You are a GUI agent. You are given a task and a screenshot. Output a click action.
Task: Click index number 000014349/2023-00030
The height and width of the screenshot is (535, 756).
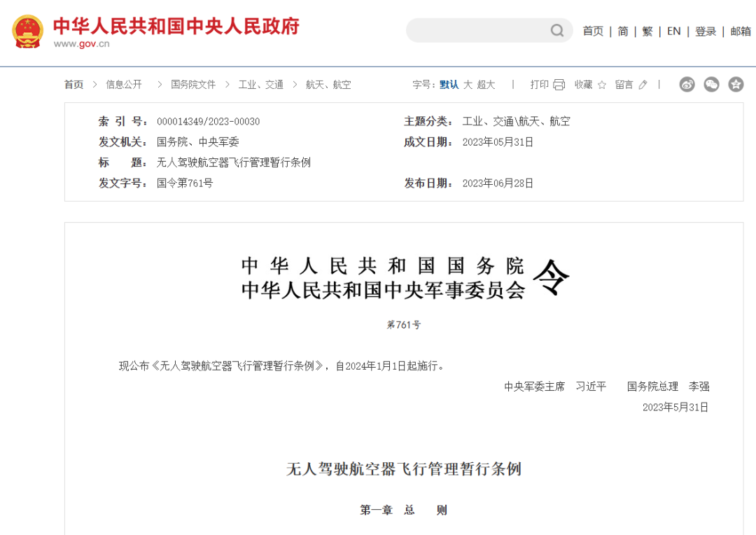tap(209, 122)
